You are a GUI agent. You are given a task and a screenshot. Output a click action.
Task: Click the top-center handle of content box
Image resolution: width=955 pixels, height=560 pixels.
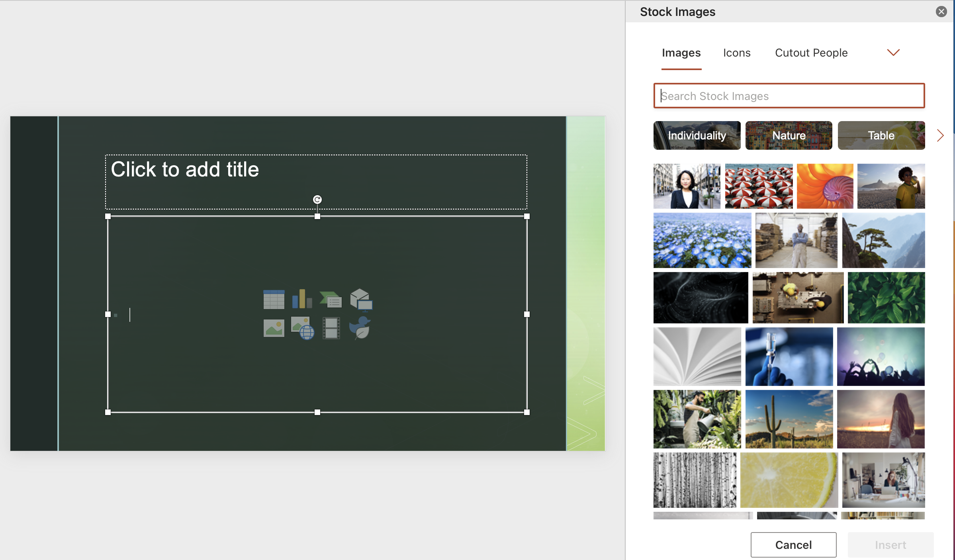click(317, 216)
